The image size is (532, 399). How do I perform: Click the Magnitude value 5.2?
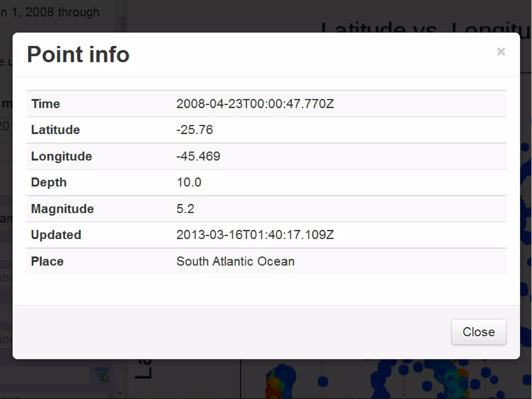coord(185,209)
